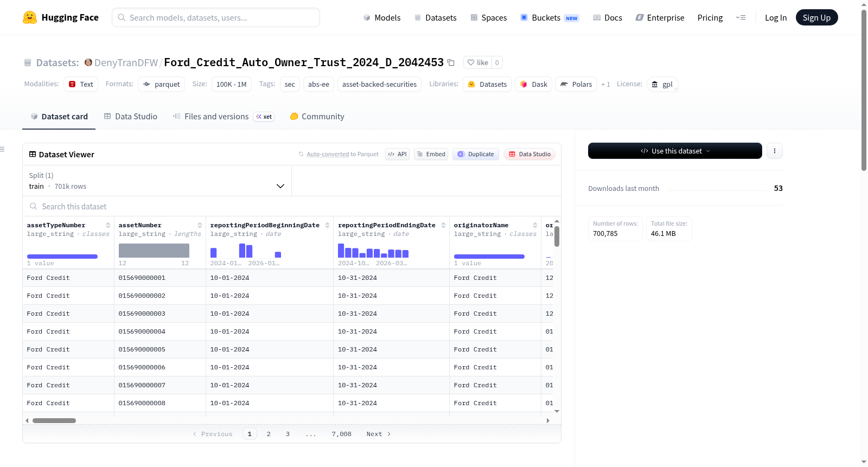Image resolution: width=868 pixels, height=467 pixels.
Task: Focus the Search this dataset field
Action: point(292,206)
